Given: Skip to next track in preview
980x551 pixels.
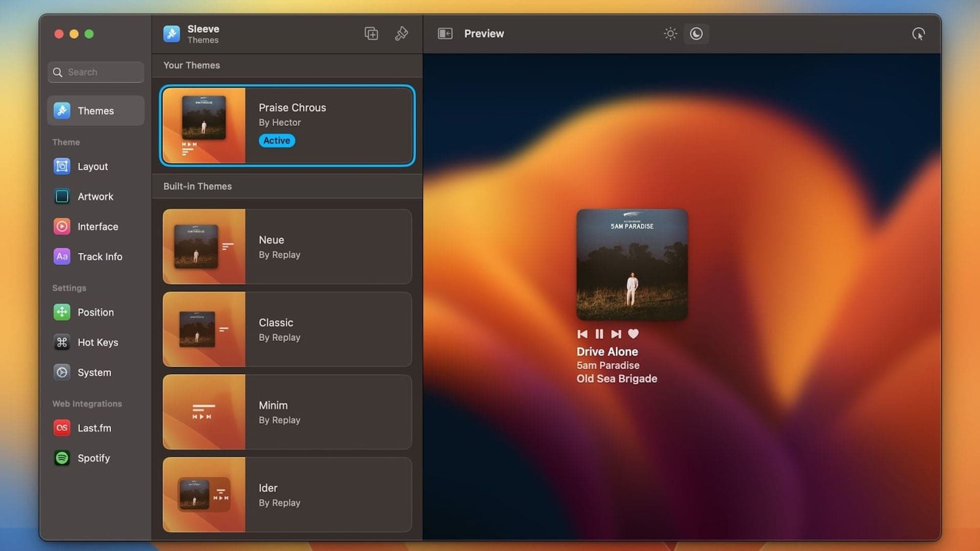Looking at the screenshot, I should point(616,334).
